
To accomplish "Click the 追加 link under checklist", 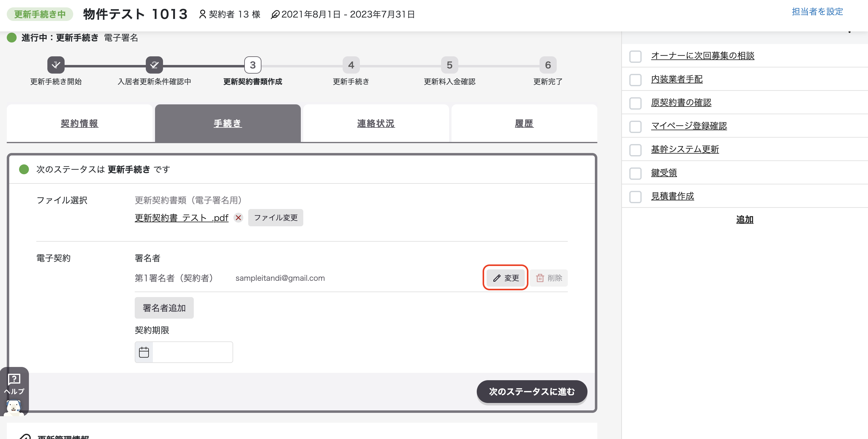I will pos(745,219).
